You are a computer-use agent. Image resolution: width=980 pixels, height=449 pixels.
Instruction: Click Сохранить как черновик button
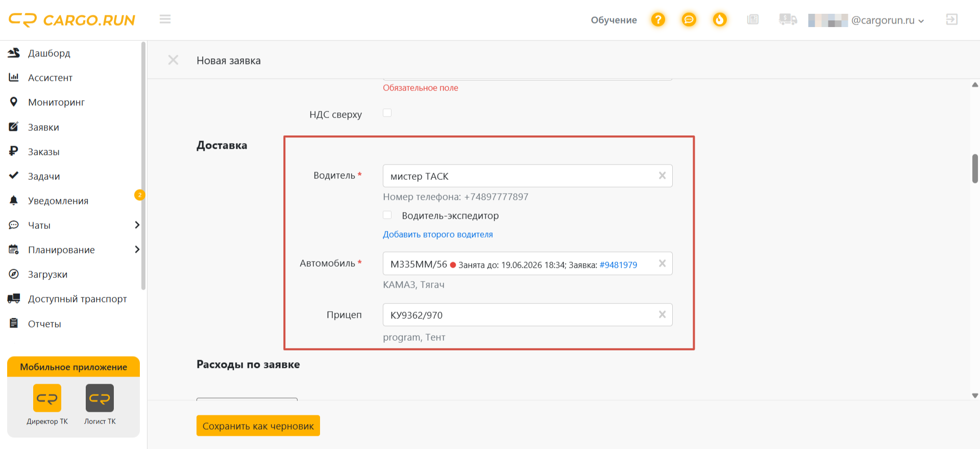click(x=258, y=426)
